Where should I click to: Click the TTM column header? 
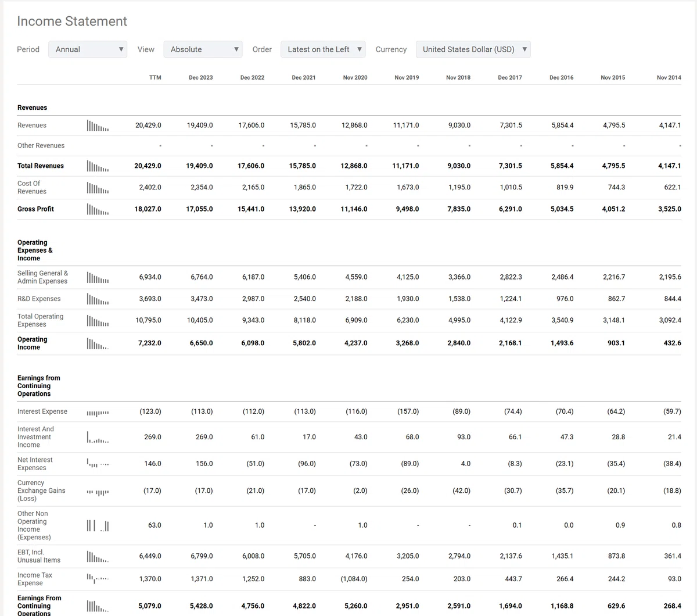155,77
